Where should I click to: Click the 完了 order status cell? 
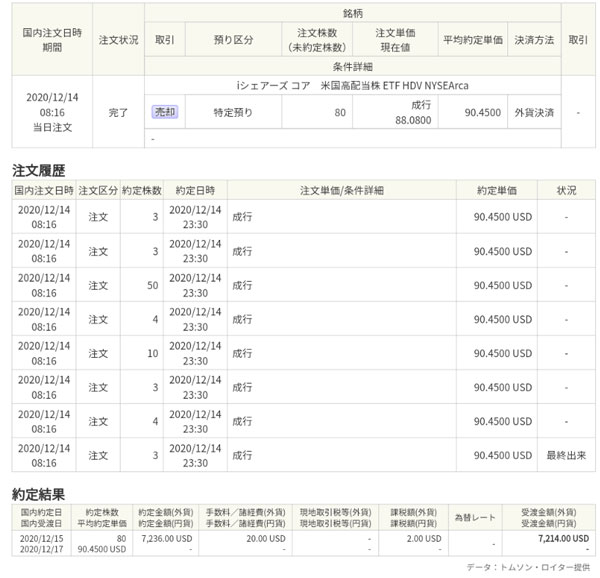[x=119, y=113]
